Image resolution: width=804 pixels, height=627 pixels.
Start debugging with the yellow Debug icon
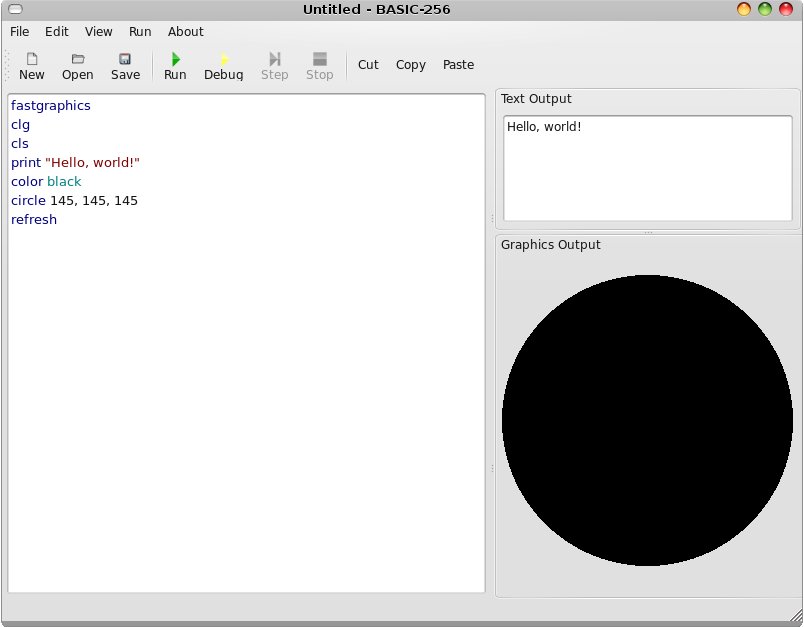tap(223, 65)
